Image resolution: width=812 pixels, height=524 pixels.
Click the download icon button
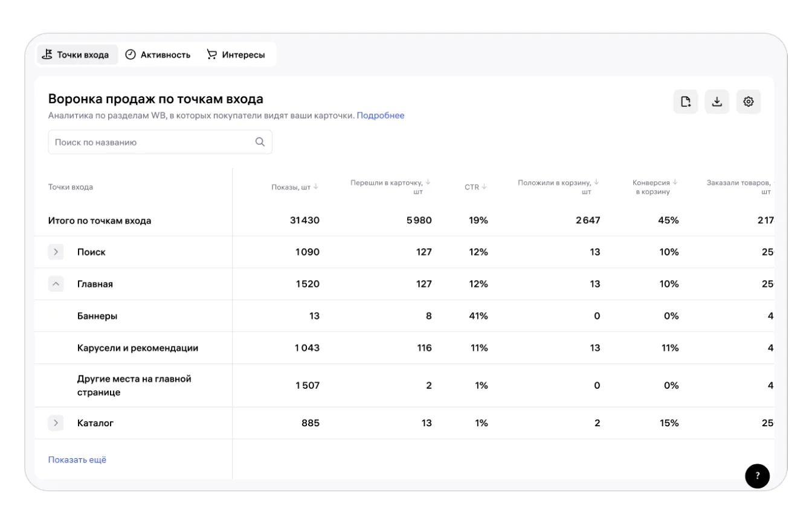pos(717,101)
